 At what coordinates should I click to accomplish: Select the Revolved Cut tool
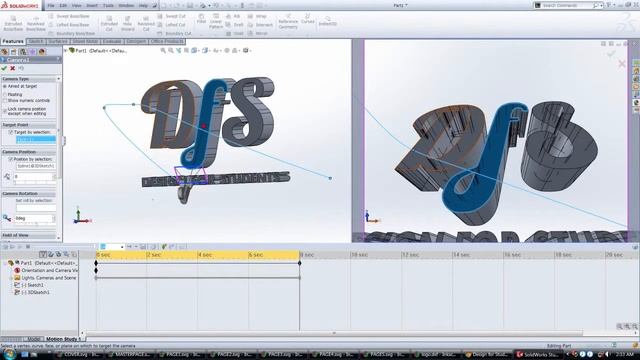[146, 23]
